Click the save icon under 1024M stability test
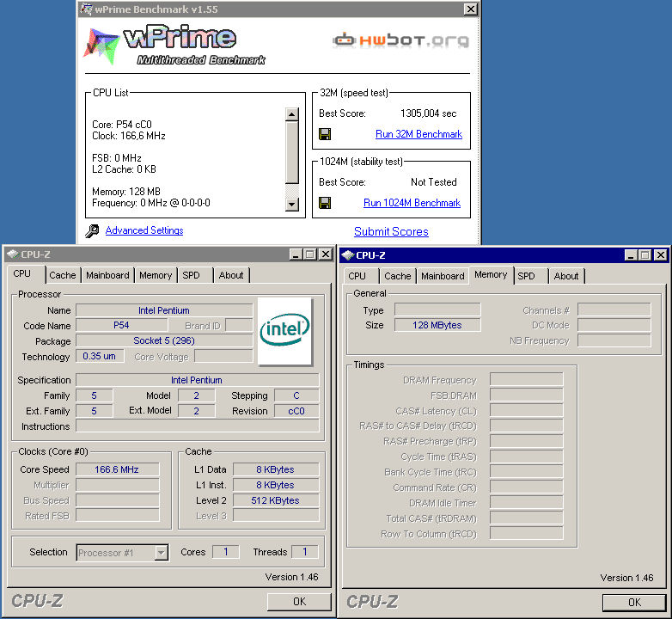The image size is (672, 619). click(325, 203)
